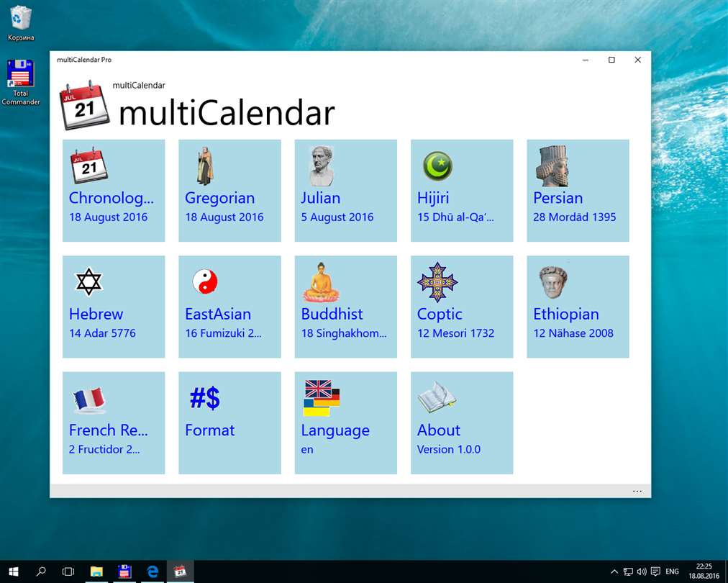Click the date '12 Mesori 1732'
The height and width of the screenshot is (583, 728).
click(455, 333)
